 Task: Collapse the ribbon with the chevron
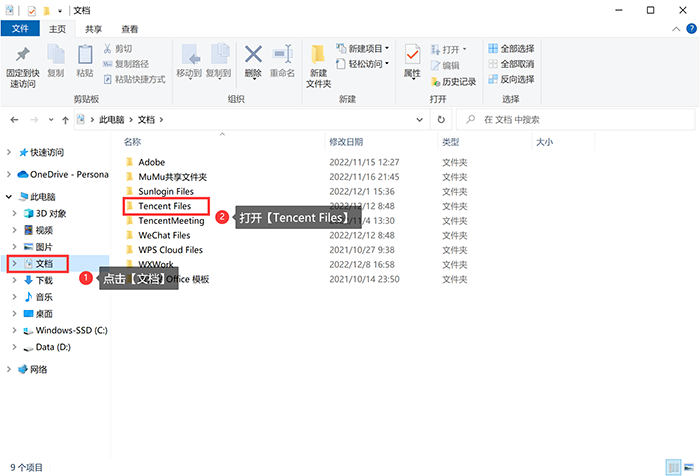[676, 29]
